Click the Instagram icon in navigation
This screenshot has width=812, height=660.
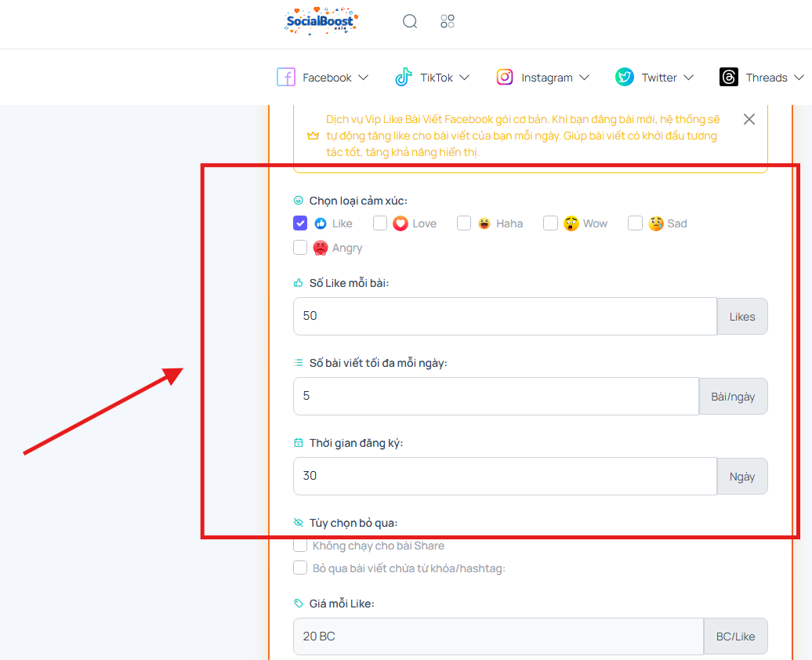[505, 77]
